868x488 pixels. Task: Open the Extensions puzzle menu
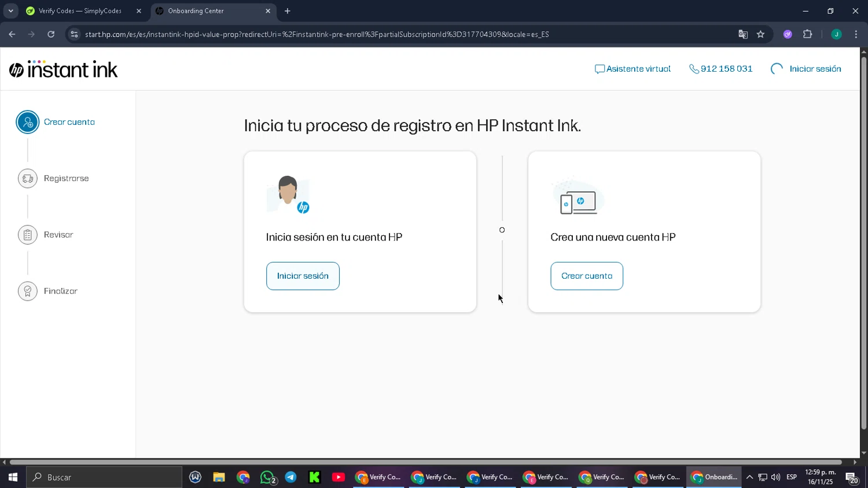[808, 34]
